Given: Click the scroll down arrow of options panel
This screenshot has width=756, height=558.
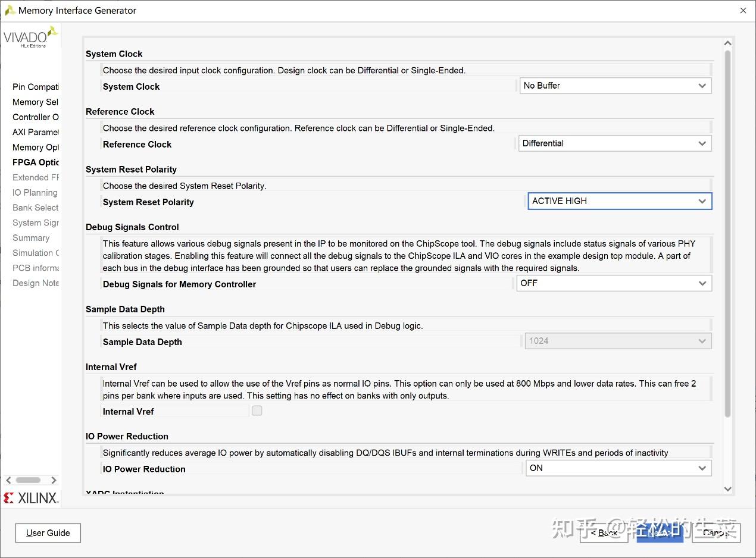Looking at the screenshot, I should 727,489.
